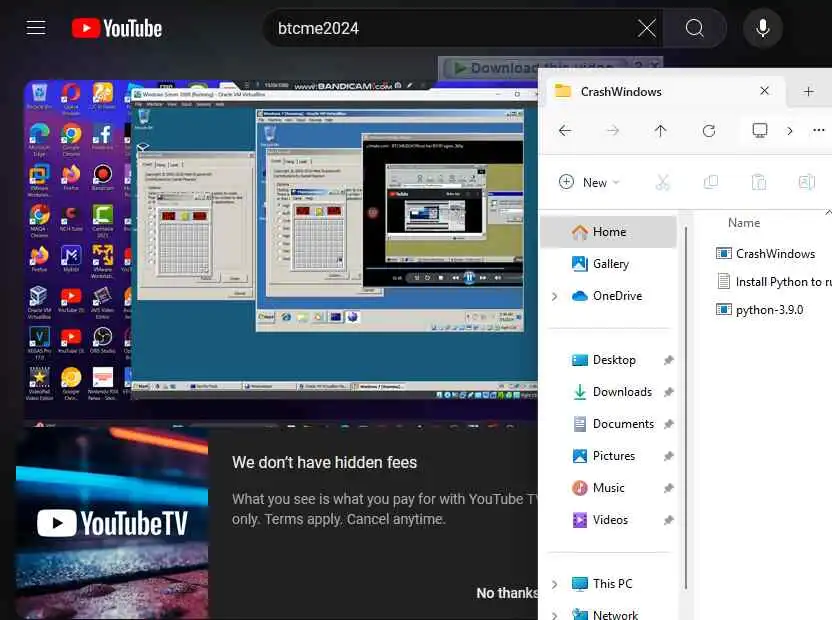Click the Cut scissors icon

[662, 182]
